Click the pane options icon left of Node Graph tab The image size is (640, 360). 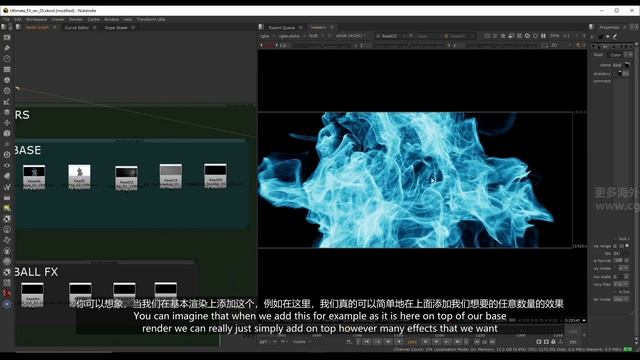coord(18,27)
